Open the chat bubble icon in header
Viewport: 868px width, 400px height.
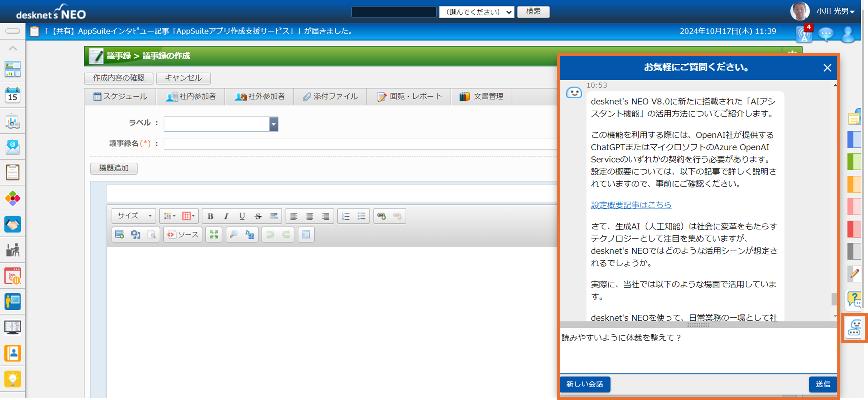(x=826, y=34)
